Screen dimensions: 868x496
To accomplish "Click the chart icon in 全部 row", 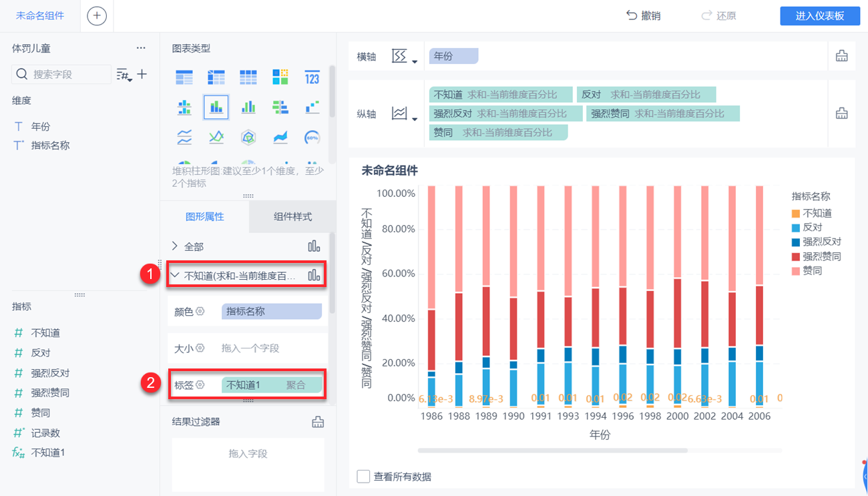I will point(314,246).
